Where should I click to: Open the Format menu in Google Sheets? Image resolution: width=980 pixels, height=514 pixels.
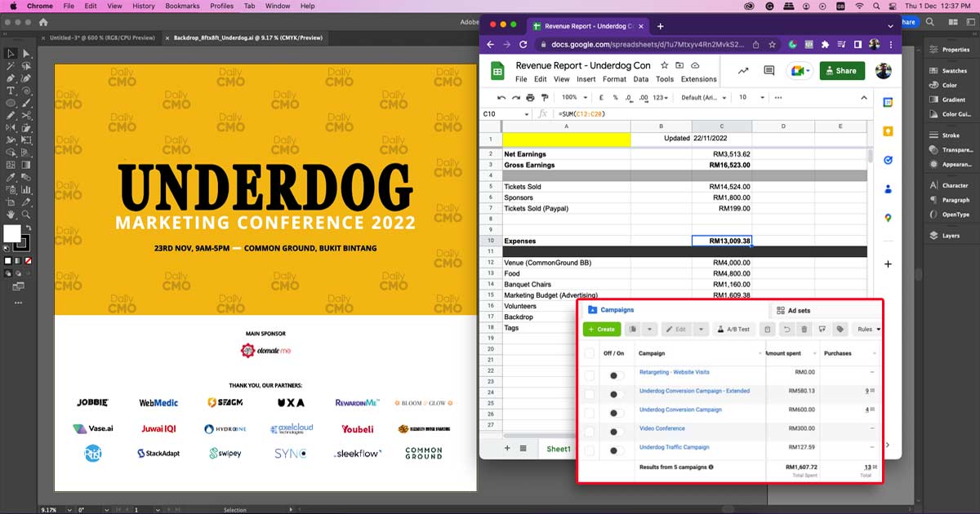click(614, 79)
